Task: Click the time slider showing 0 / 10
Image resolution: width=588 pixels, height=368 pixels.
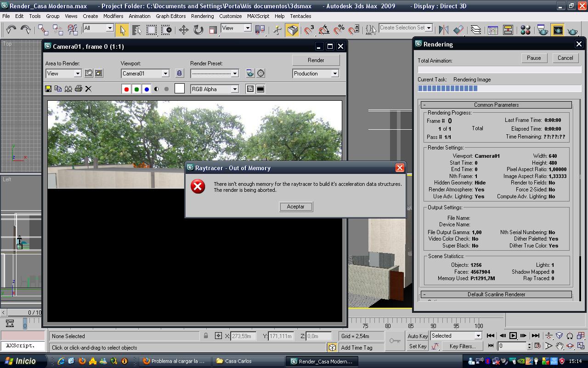Action: point(24,313)
